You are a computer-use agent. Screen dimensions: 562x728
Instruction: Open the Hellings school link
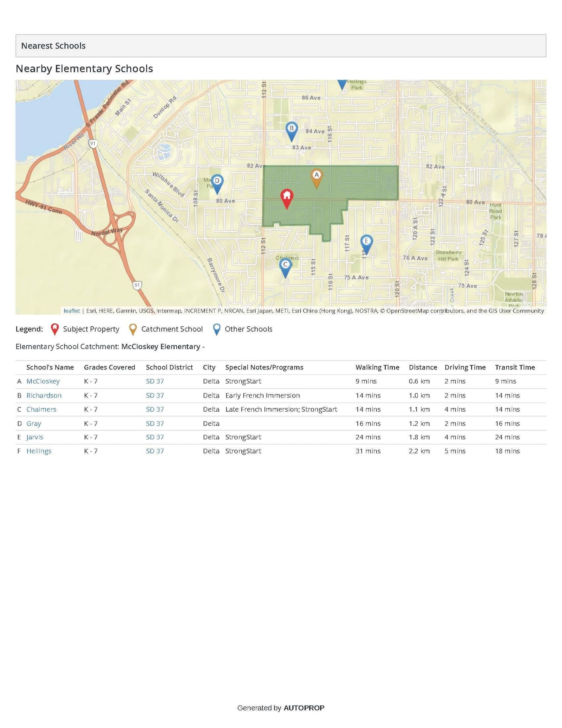[39, 451]
